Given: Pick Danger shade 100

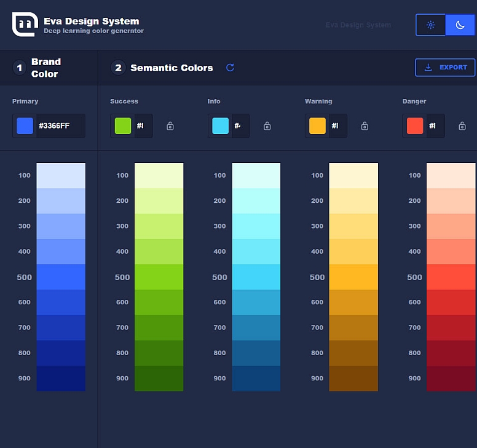Looking at the screenshot, I should (451, 176).
